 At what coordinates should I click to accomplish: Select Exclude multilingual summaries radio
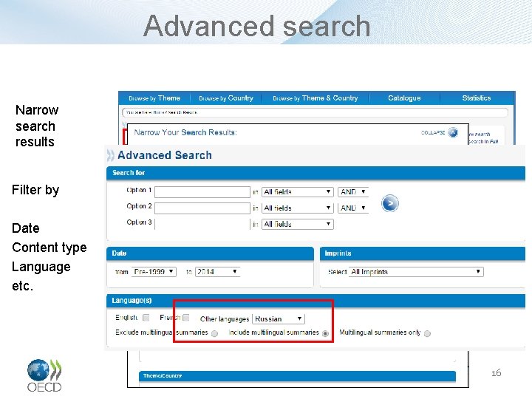tap(215, 333)
